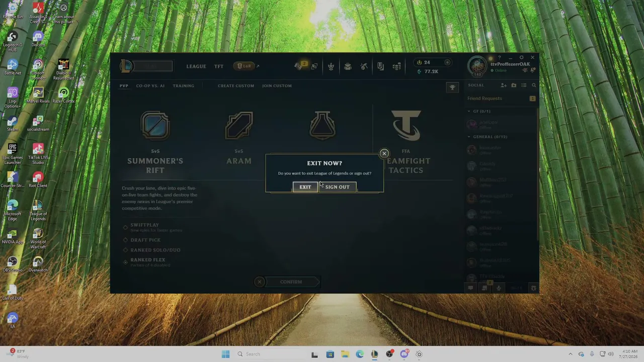Open the list options icon in Social
The height and width of the screenshot is (362, 644).
524,85
